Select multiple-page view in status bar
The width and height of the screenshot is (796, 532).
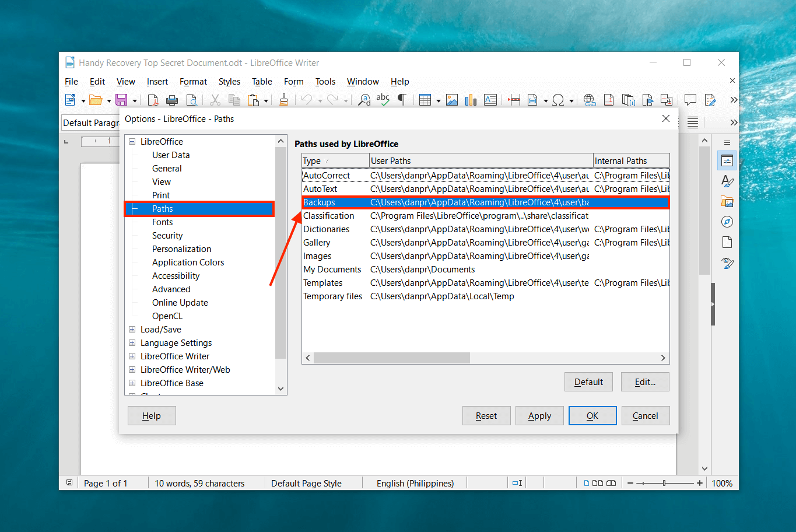(598, 483)
